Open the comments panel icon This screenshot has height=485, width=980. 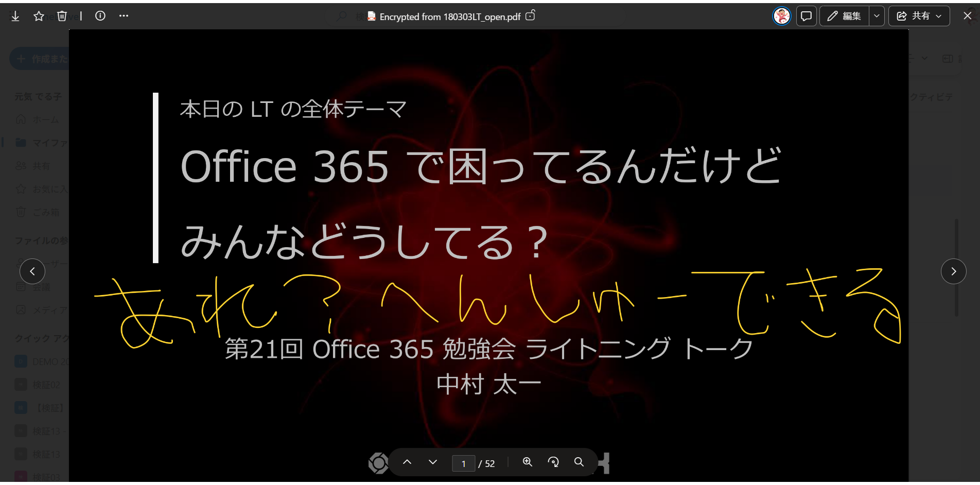coord(806,16)
